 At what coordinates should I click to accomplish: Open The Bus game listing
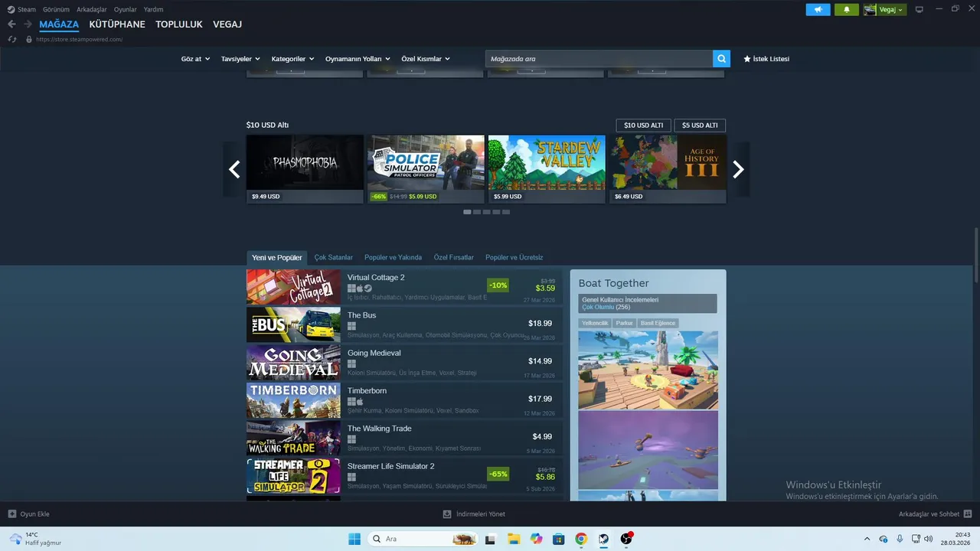tap(404, 324)
